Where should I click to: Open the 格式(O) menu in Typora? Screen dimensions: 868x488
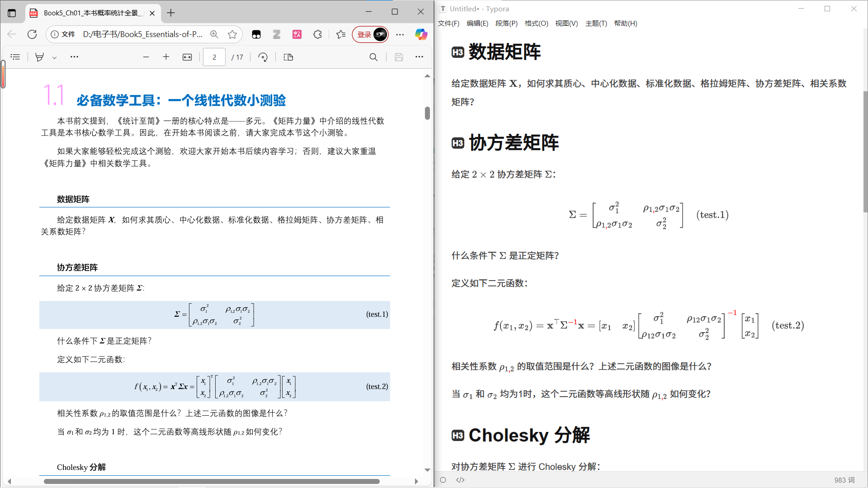click(x=536, y=23)
